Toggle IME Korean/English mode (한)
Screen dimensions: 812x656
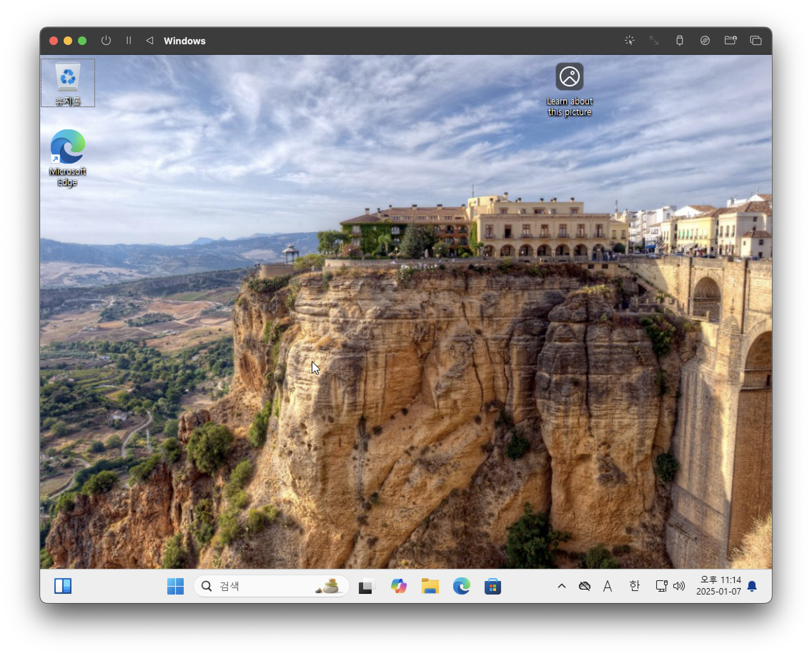tap(634, 586)
